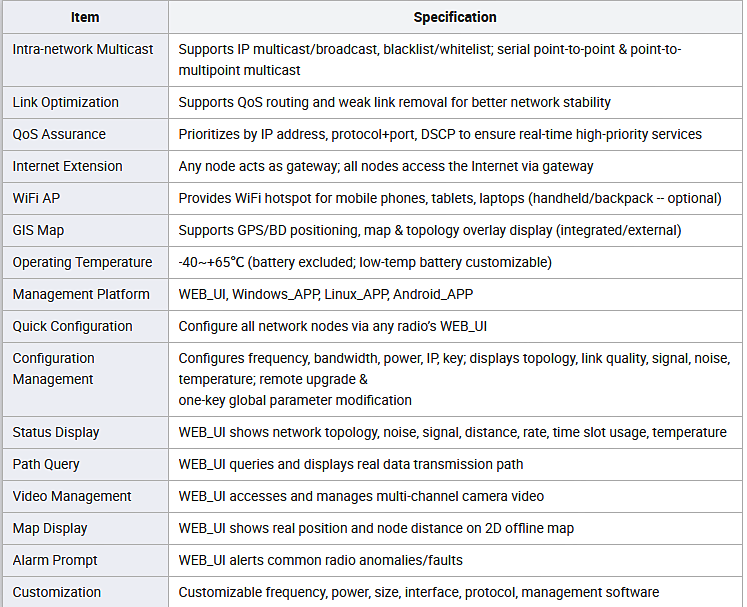
Task: Click the Configuration Management row label
Action: click(x=53, y=369)
